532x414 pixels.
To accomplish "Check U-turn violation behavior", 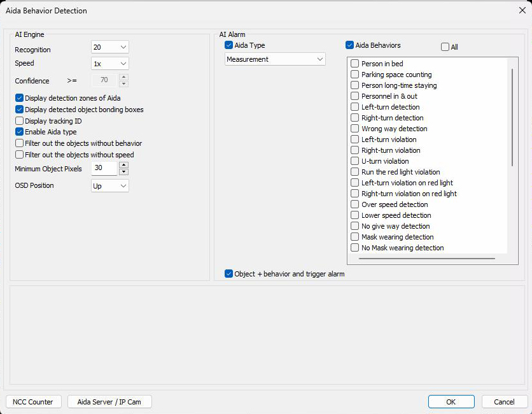I will coord(354,161).
